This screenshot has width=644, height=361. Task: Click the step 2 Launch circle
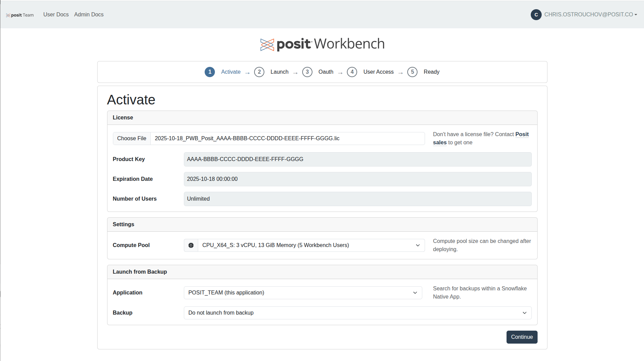[x=259, y=72]
